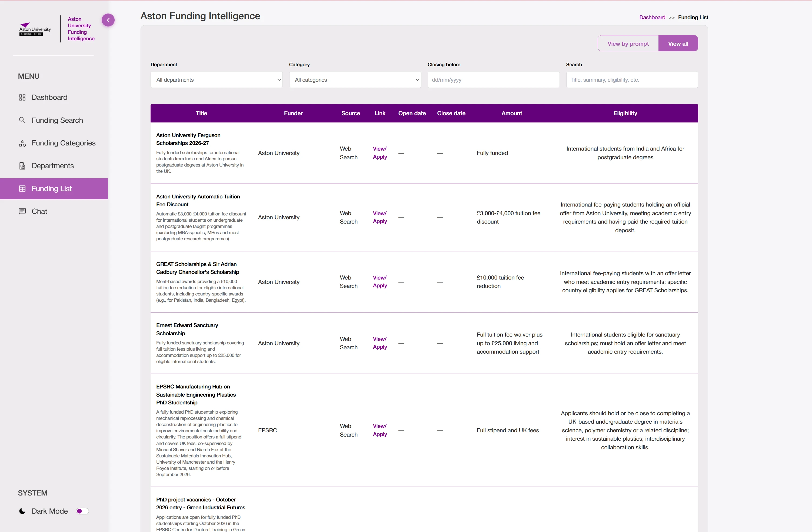Click the Dark Mode moon icon

[x=22, y=511]
